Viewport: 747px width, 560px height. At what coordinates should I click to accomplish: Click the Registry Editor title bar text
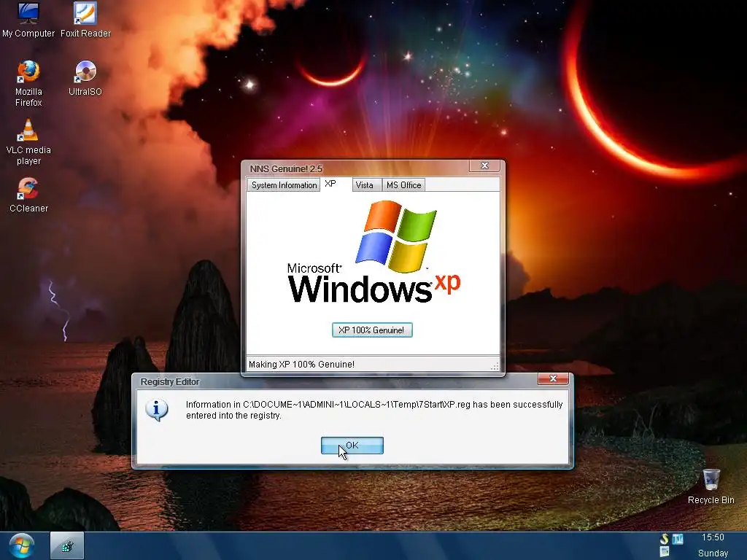[x=170, y=381]
